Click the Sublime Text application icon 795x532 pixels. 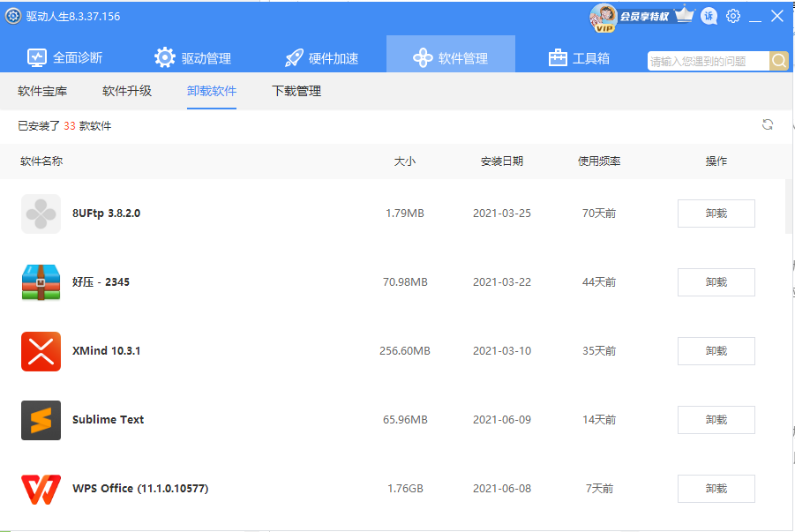click(41, 421)
